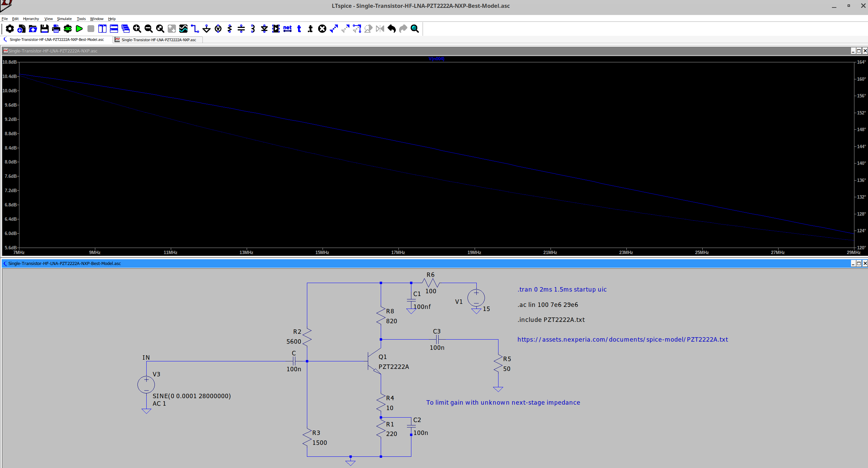The image size is (868, 468).
Task: Open the Simulate menu
Action: tap(64, 19)
